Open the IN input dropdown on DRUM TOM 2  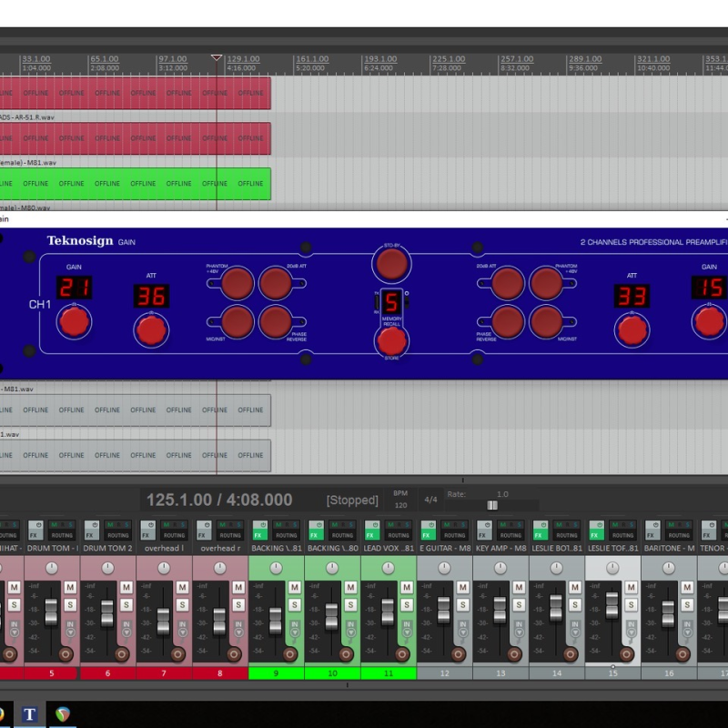click(126, 628)
